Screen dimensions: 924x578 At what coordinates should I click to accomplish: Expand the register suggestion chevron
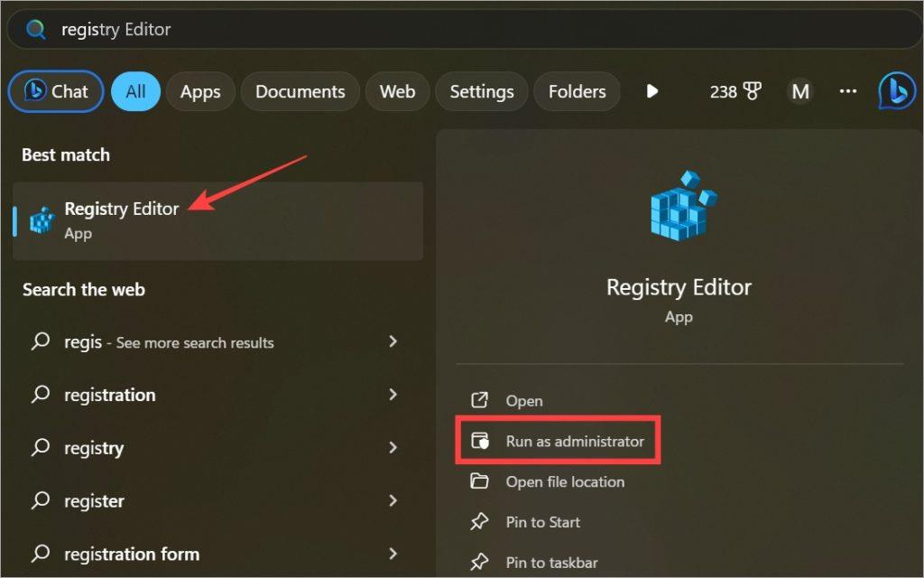(x=393, y=500)
